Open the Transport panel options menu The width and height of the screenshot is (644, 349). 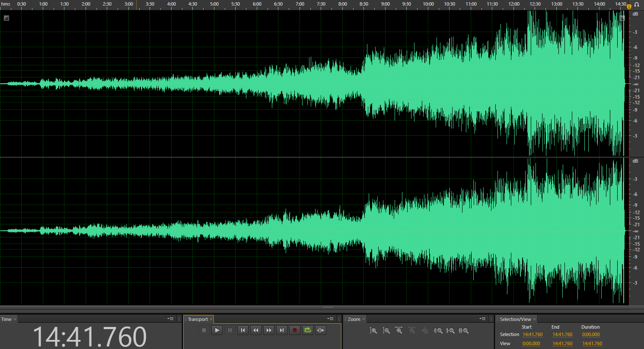[x=331, y=319]
